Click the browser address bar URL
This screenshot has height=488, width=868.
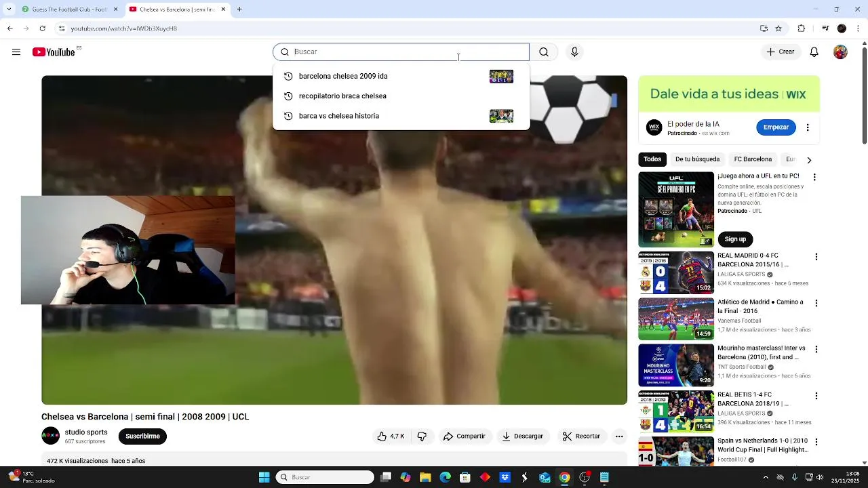click(x=124, y=28)
